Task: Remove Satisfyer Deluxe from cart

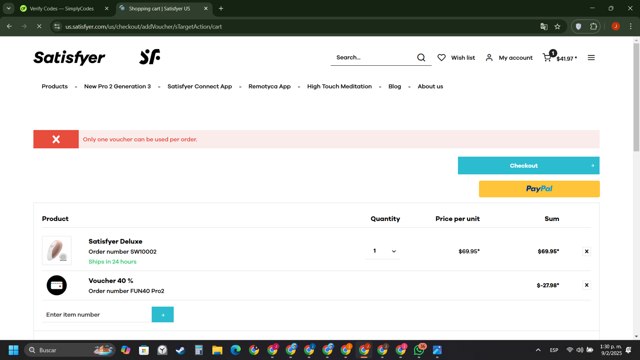Action: (587, 251)
